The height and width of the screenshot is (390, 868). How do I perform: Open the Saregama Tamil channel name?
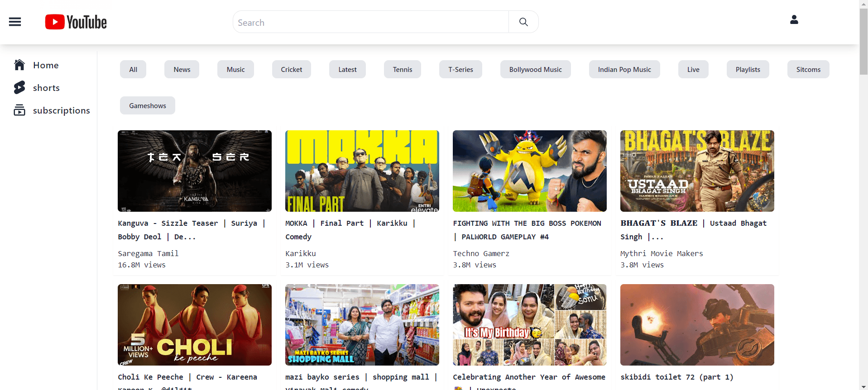148,253
